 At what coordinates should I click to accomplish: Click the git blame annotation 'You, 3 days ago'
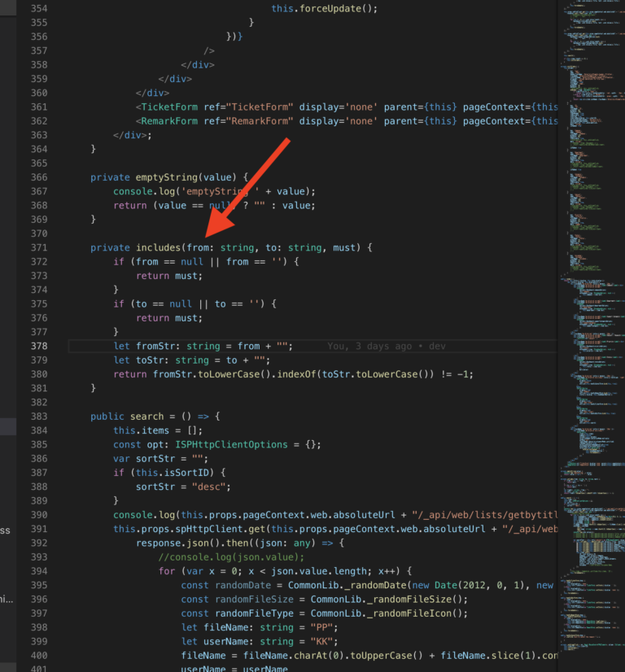pos(369,347)
